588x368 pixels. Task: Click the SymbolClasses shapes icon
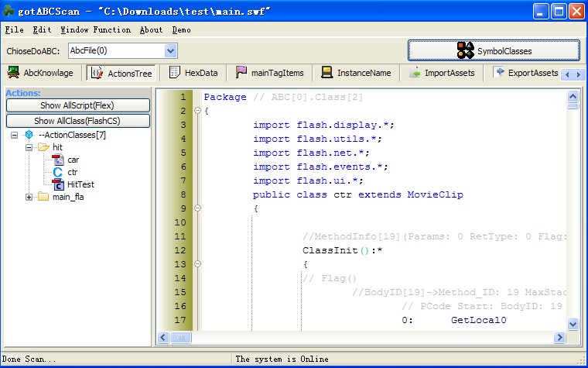click(466, 50)
